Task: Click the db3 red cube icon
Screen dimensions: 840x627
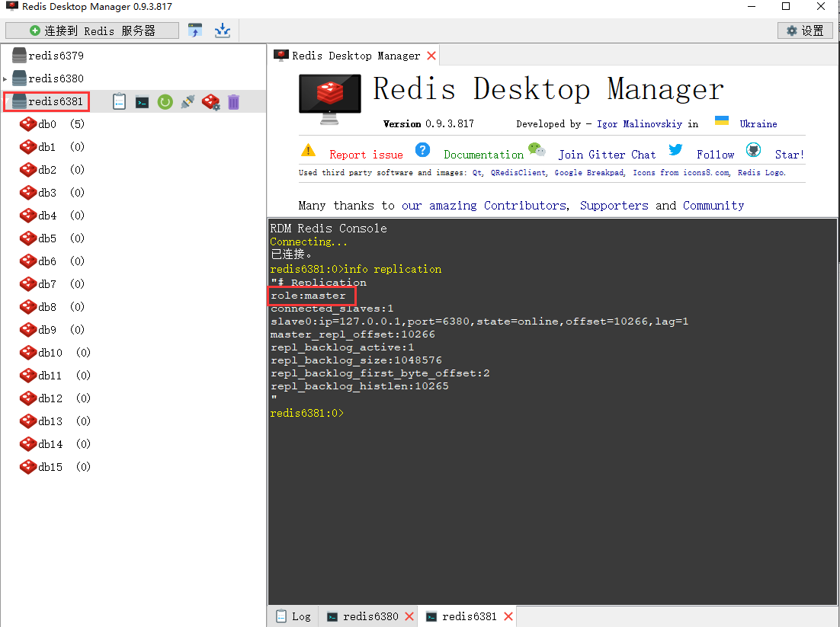Action: [x=28, y=193]
